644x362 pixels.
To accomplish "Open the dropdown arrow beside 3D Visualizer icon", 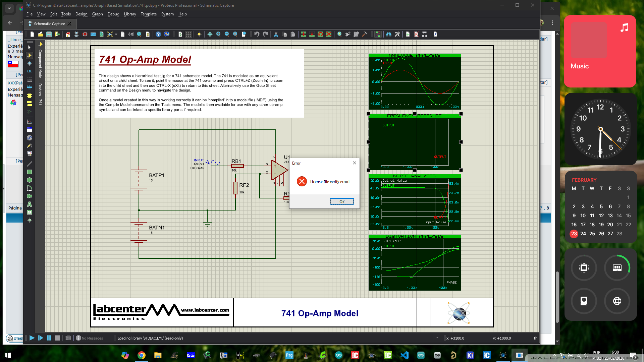I will 116,34.
